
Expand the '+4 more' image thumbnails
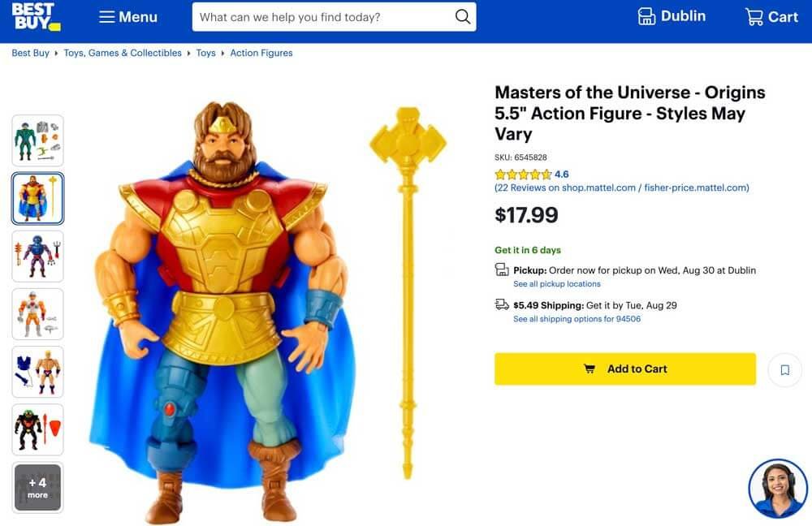pyautogui.click(x=37, y=487)
